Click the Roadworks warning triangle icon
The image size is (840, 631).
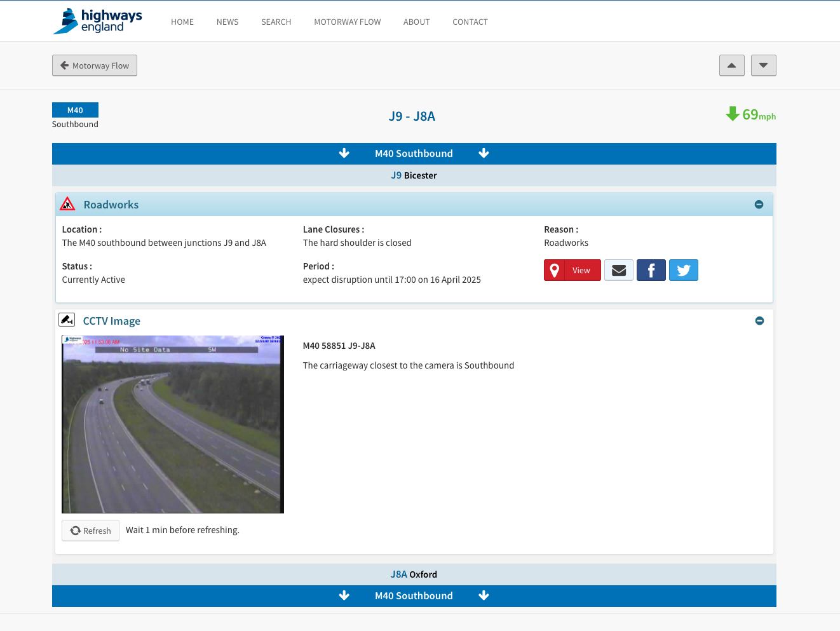(x=67, y=204)
